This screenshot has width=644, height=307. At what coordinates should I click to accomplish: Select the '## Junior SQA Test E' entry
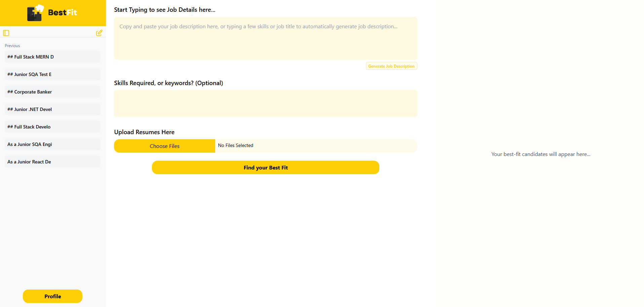coord(52,74)
